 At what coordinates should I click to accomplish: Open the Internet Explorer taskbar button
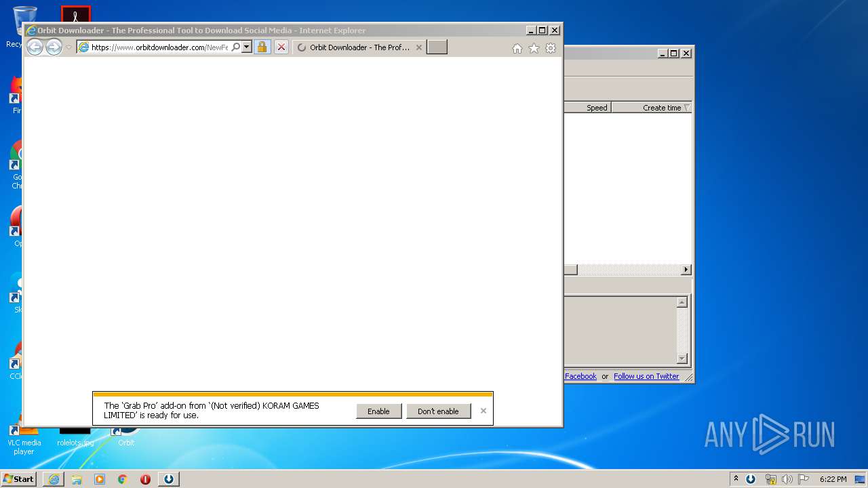tap(54, 479)
